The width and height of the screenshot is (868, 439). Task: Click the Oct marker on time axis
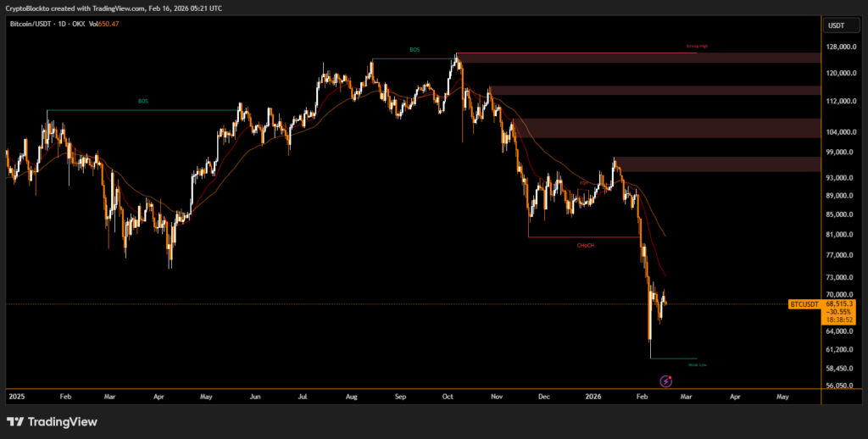pos(449,396)
